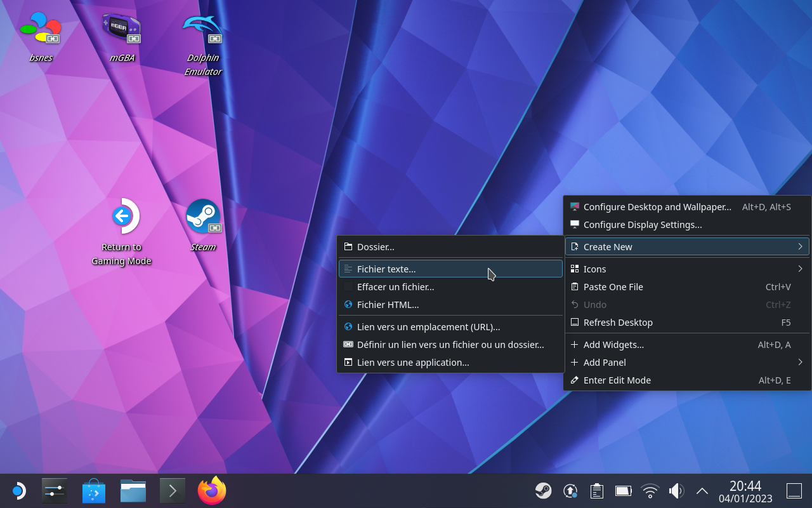Open the Konsole terminal from taskbar

click(x=172, y=491)
